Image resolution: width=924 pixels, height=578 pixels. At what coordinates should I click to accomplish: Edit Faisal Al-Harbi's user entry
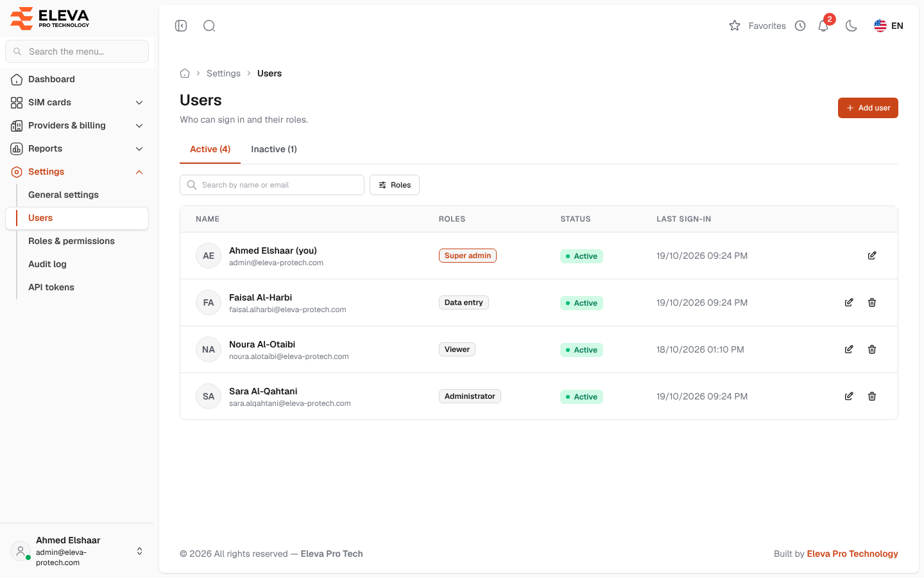(x=849, y=302)
